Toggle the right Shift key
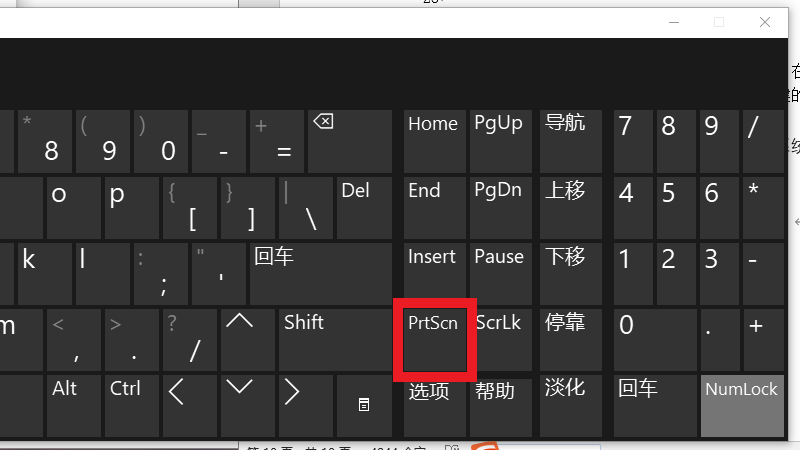 tap(335, 340)
